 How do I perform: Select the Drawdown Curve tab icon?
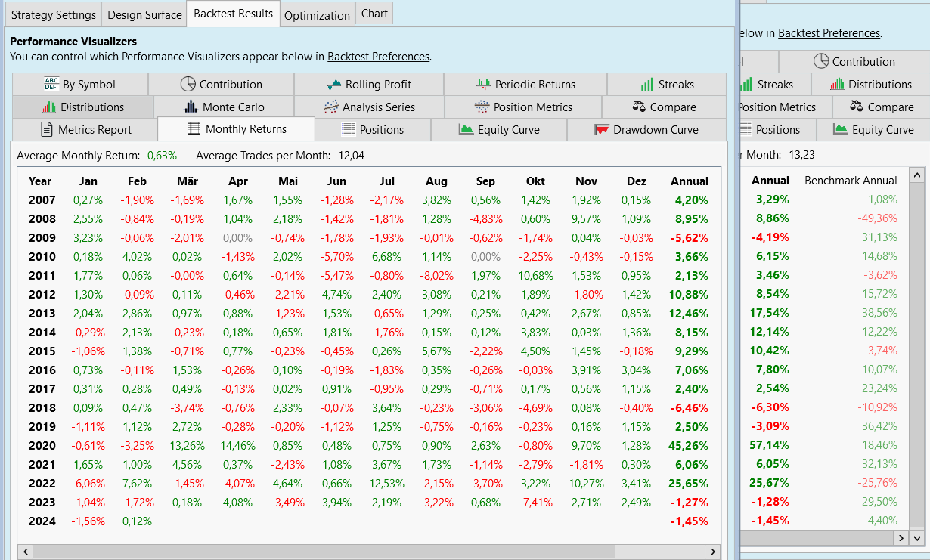tap(602, 130)
